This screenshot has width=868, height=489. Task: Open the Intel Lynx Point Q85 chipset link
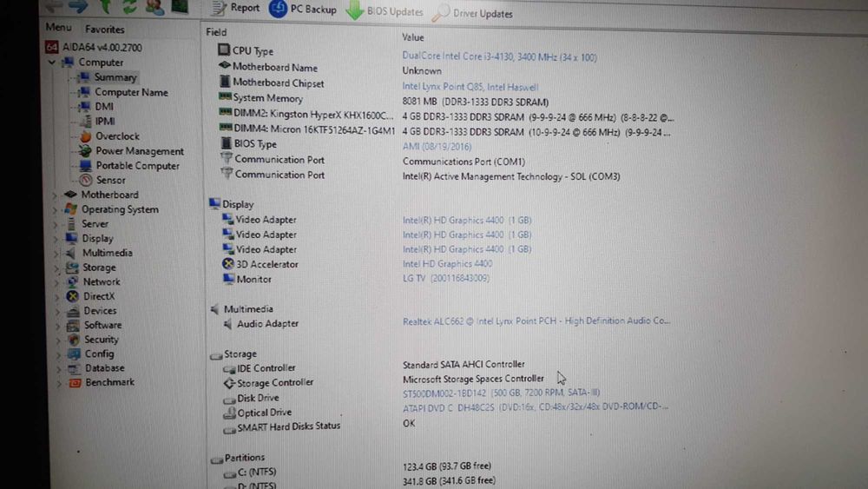coord(470,86)
